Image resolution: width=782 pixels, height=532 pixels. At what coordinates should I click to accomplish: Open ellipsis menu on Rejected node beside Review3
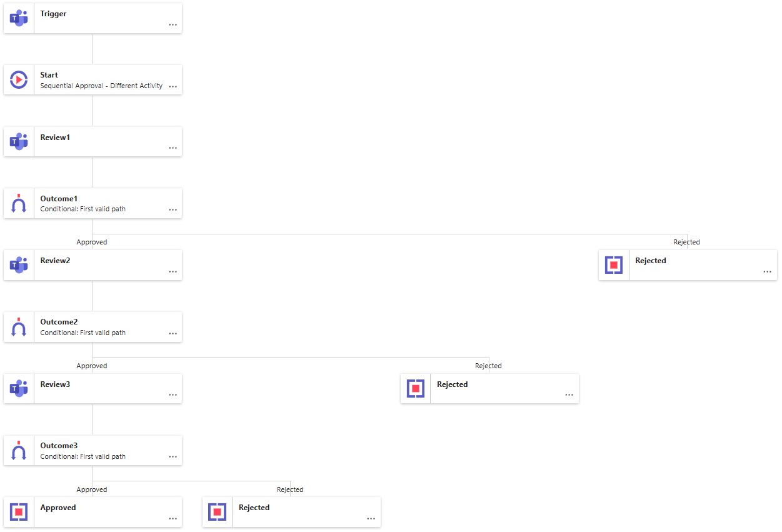569,395
